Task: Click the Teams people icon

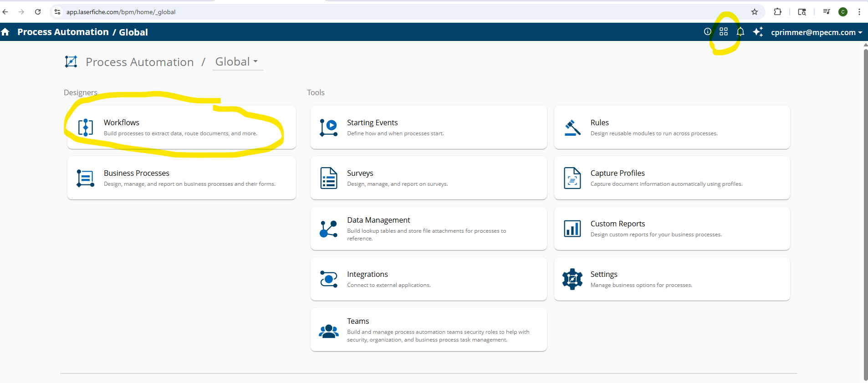Action: pyautogui.click(x=328, y=331)
